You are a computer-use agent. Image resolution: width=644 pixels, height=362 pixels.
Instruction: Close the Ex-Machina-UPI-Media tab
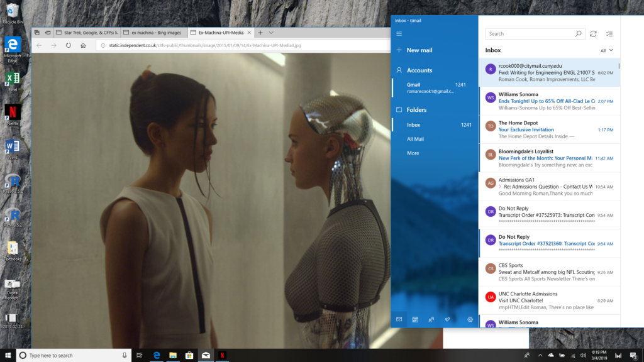click(249, 33)
